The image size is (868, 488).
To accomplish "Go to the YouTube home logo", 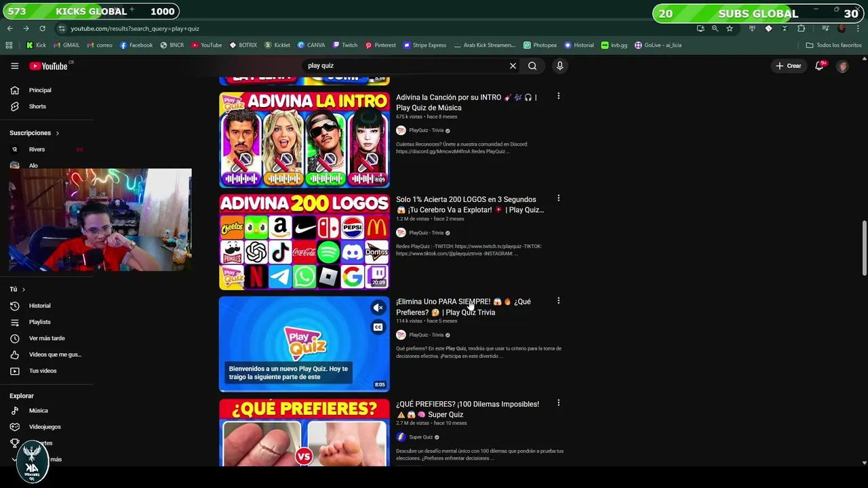I will pos(49,66).
